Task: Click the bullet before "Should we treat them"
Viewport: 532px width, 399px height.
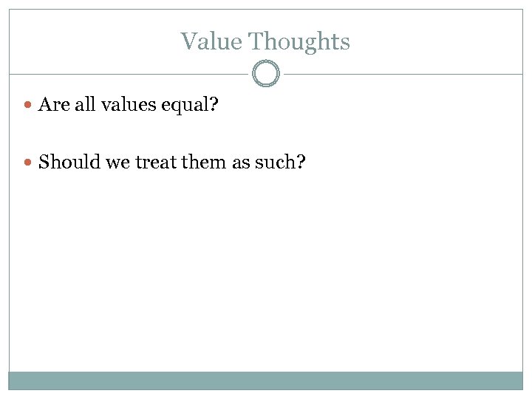Action: pyautogui.click(x=29, y=162)
